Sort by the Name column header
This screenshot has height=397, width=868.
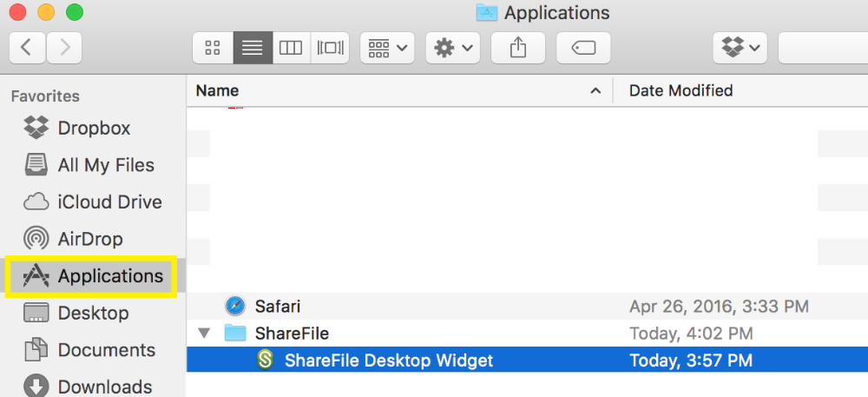tap(399, 90)
